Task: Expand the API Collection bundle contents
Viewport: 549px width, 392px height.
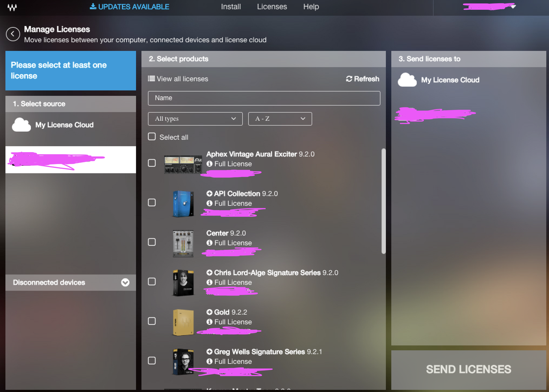Action: 209,194
